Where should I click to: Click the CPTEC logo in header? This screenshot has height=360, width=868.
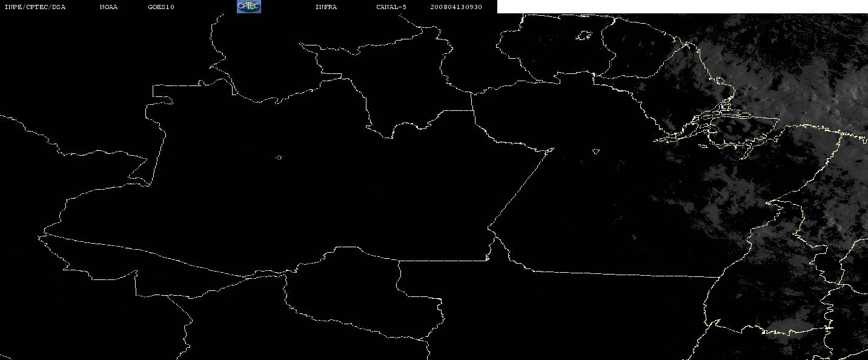[248, 7]
